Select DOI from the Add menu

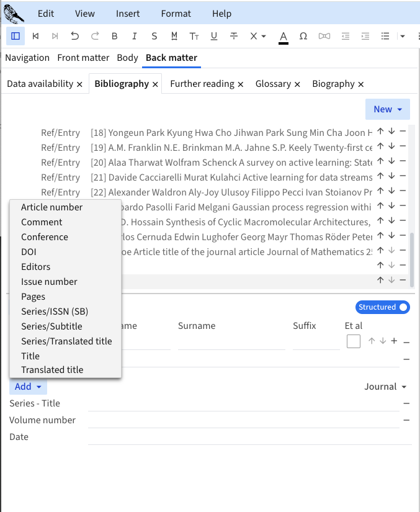pyautogui.click(x=29, y=252)
